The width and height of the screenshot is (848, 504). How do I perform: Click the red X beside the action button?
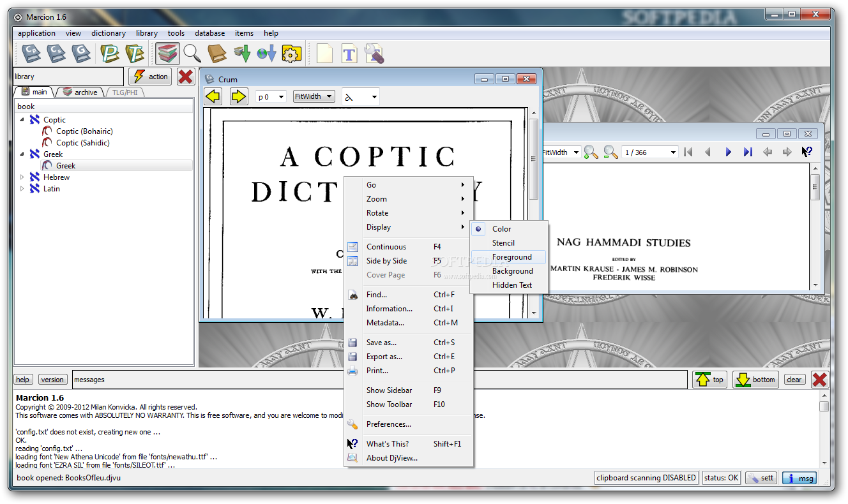[x=186, y=77]
